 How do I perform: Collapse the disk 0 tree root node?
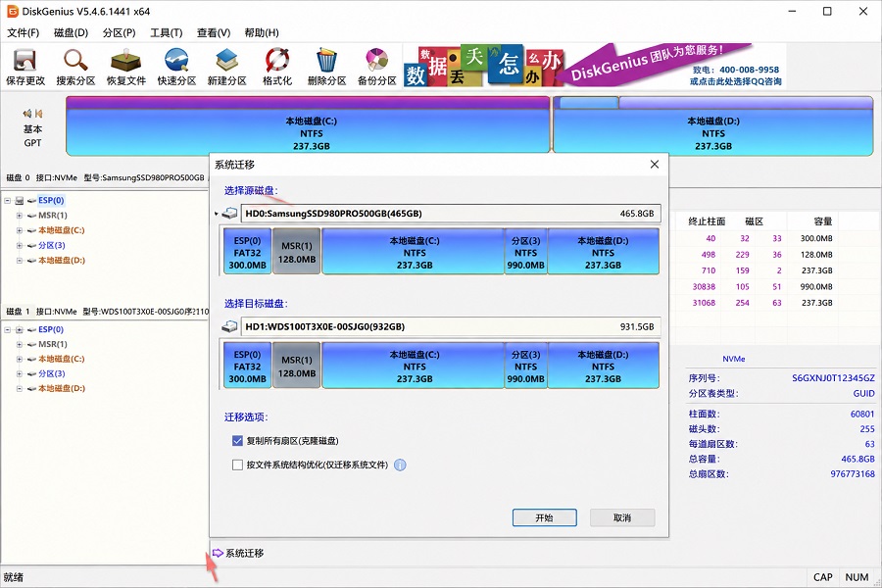click(7, 200)
